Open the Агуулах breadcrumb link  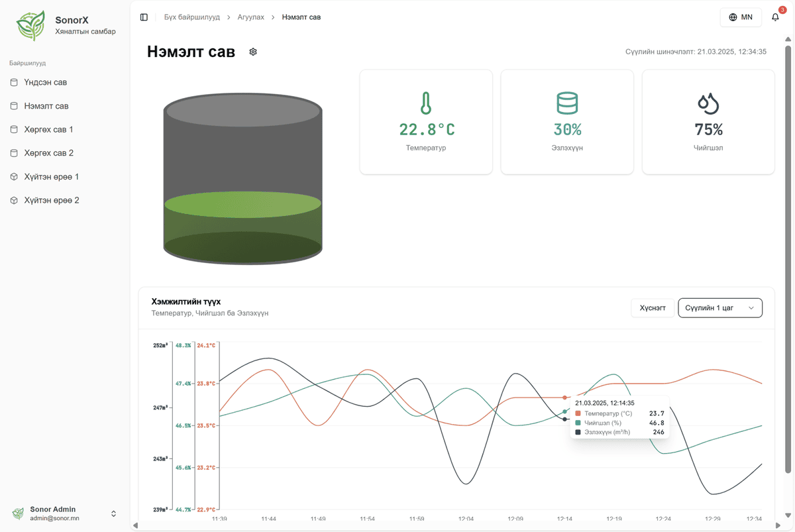[250, 17]
